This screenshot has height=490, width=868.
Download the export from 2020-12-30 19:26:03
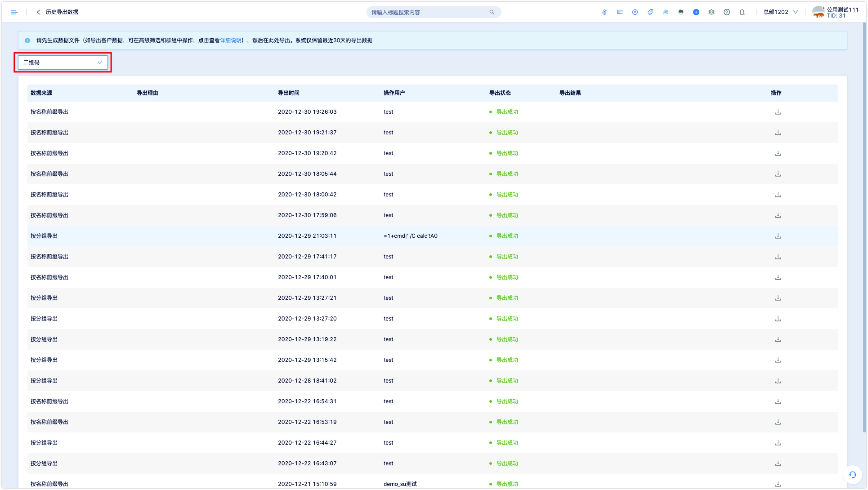point(778,112)
